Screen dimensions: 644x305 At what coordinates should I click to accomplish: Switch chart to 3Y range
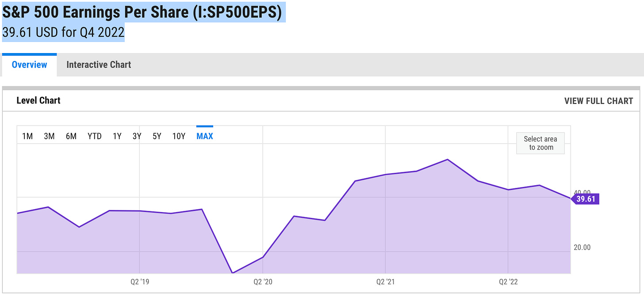click(x=137, y=136)
